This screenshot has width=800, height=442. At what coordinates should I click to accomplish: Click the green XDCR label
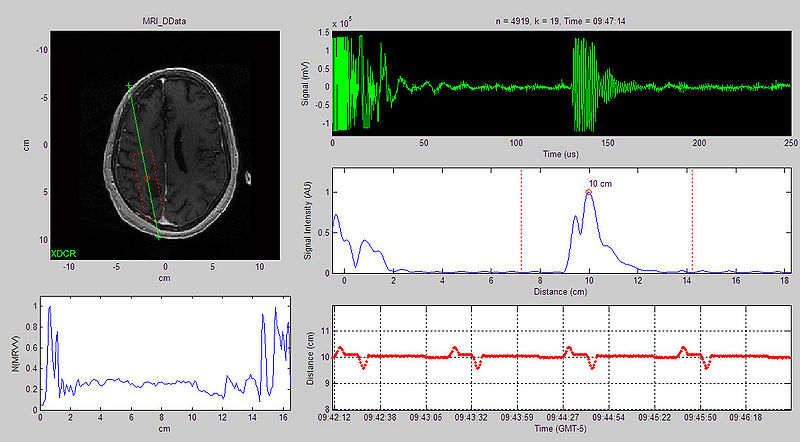[62, 255]
